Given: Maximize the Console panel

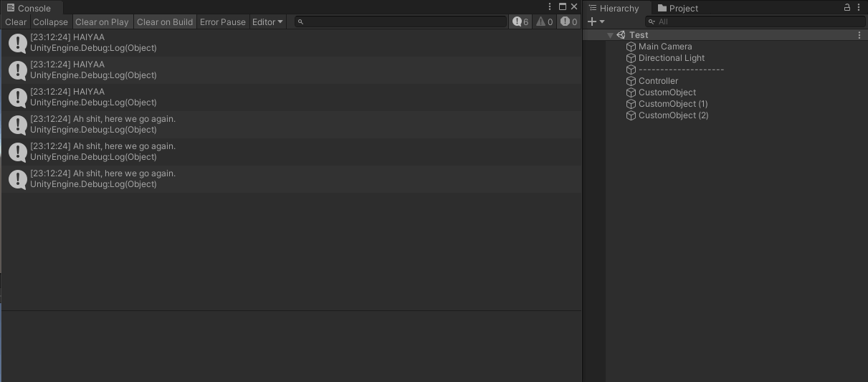Looking at the screenshot, I should click(x=562, y=7).
